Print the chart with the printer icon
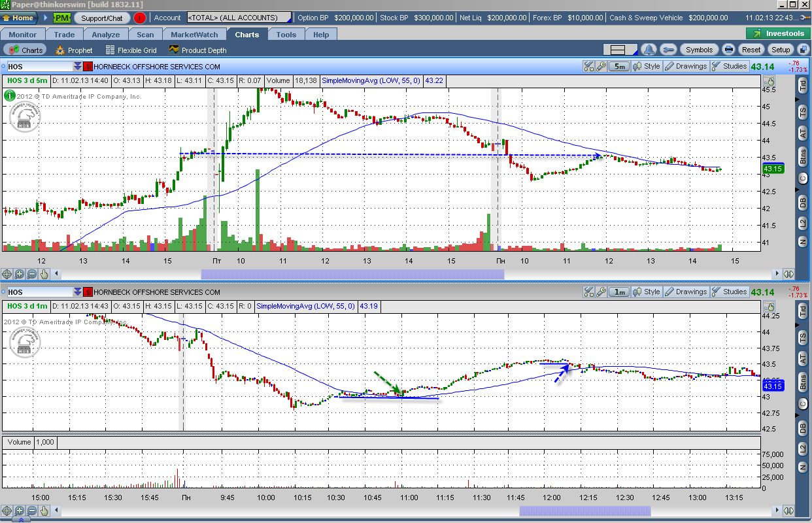Image resolution: width=812 pixels, height=523 pixels. pyautogui.click(x=728, y=50)
